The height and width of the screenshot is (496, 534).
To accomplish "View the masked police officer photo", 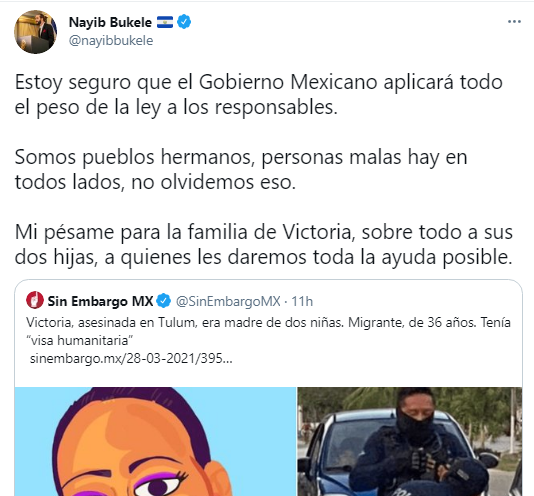I will point(410,441).
